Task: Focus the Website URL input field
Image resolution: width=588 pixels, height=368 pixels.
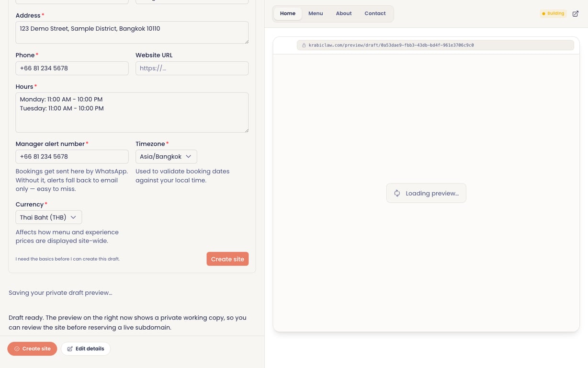Action: 192,68
